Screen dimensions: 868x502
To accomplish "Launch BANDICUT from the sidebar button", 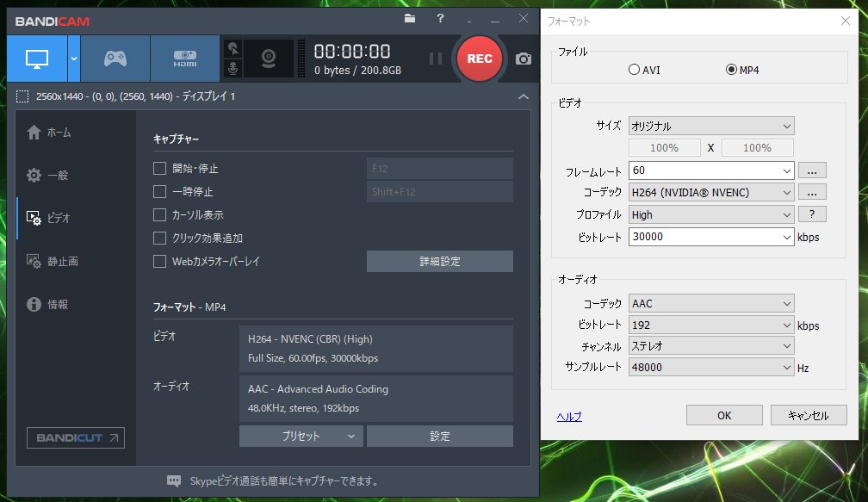I will coord(75,437).
